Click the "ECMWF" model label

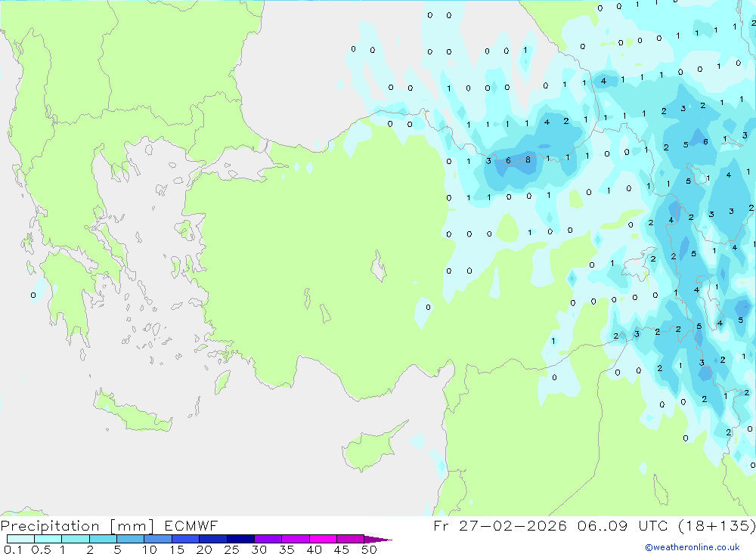(x=191, y=525)
